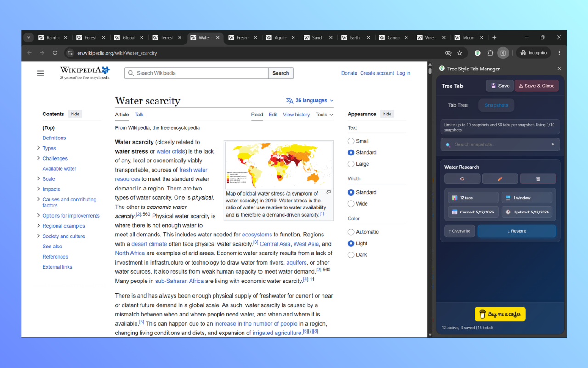
Task: Open the tab search dropdown arrow
Action: tap(29, 38)
